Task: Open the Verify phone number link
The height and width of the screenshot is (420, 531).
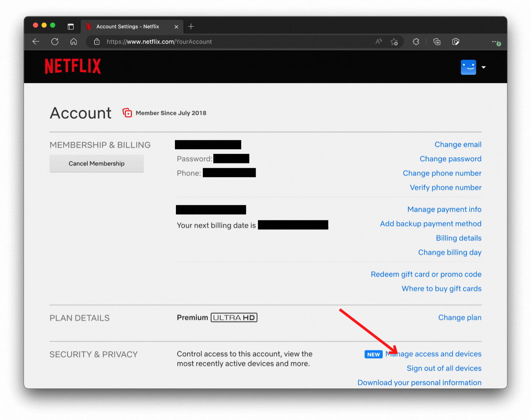Action: pyautogui.click(x=446, y=188)
